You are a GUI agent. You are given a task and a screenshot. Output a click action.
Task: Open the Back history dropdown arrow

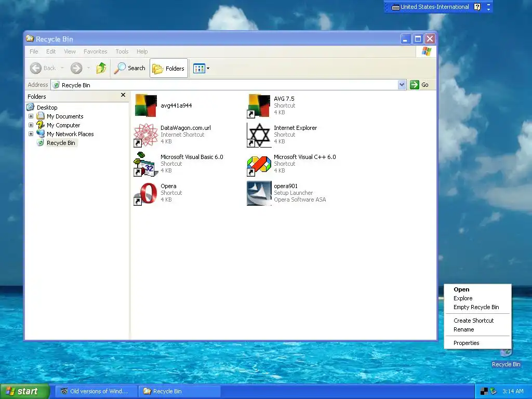point(62,68)
